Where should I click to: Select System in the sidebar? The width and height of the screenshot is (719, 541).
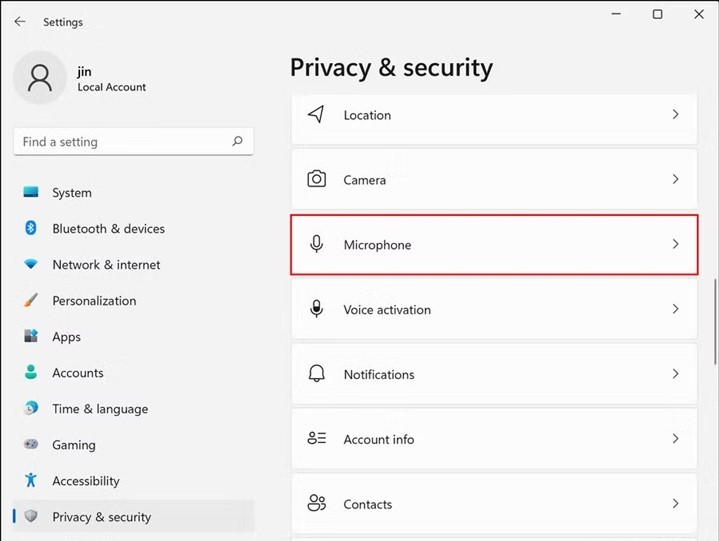tap(72, 193)
